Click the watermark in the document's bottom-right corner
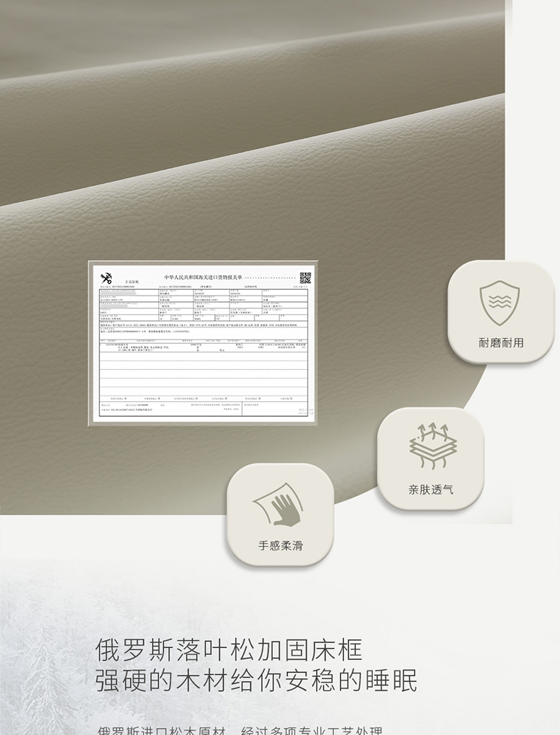560x735 pixels. point(303,410)
